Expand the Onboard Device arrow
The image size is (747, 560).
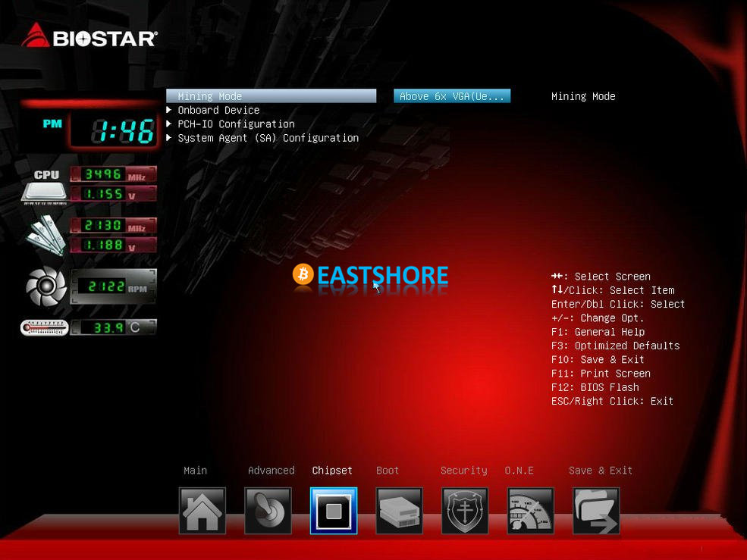tap(168, 110)
